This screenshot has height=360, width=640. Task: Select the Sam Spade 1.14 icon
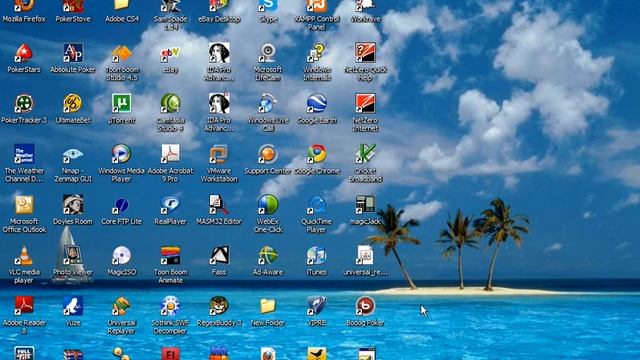pos(170,6)
